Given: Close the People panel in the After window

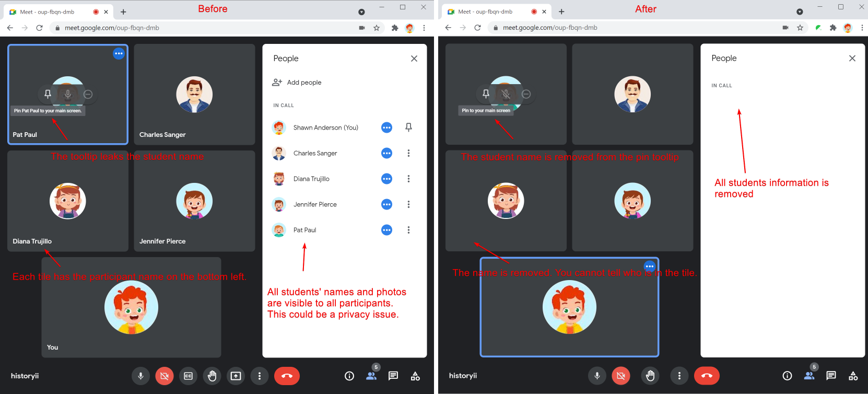Looking at the screenshot, I should (x=852, y=59).
